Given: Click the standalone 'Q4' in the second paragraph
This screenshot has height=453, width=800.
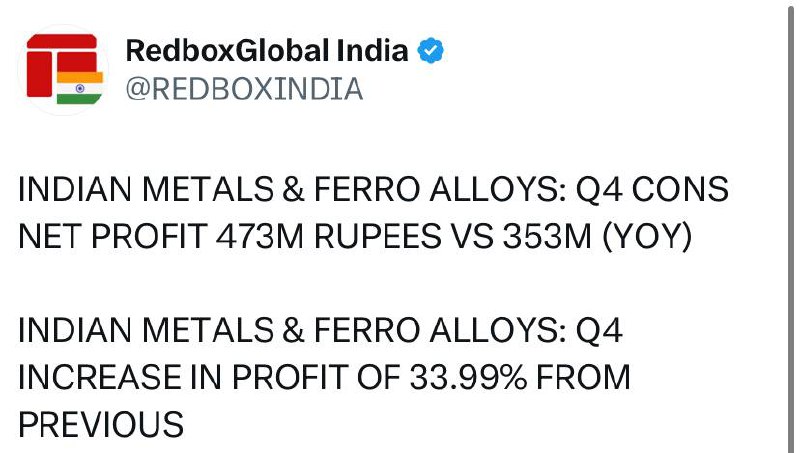Looking at the screenshot, I should (x=599, y=331).
